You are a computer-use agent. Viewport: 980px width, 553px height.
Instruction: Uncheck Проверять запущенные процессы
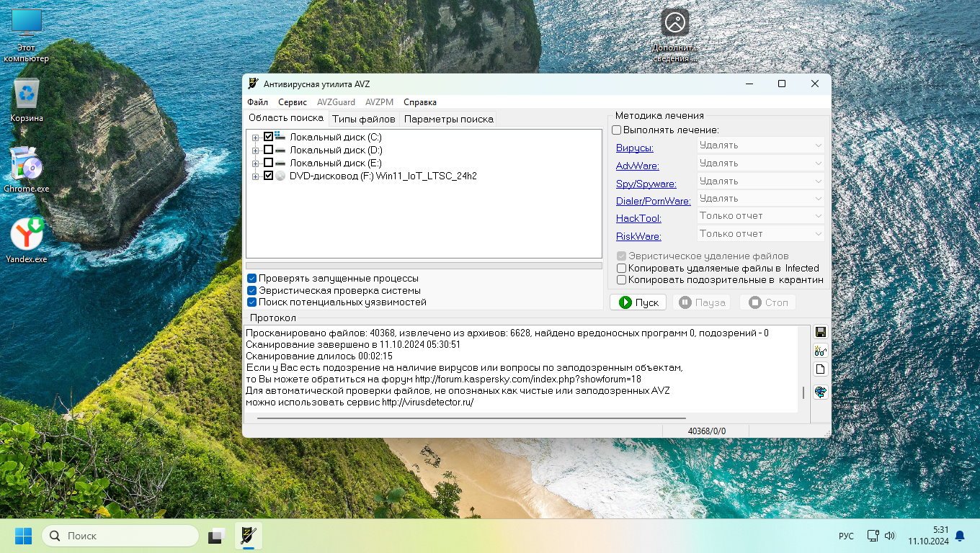pyautogui.click(x=252, y=279)
